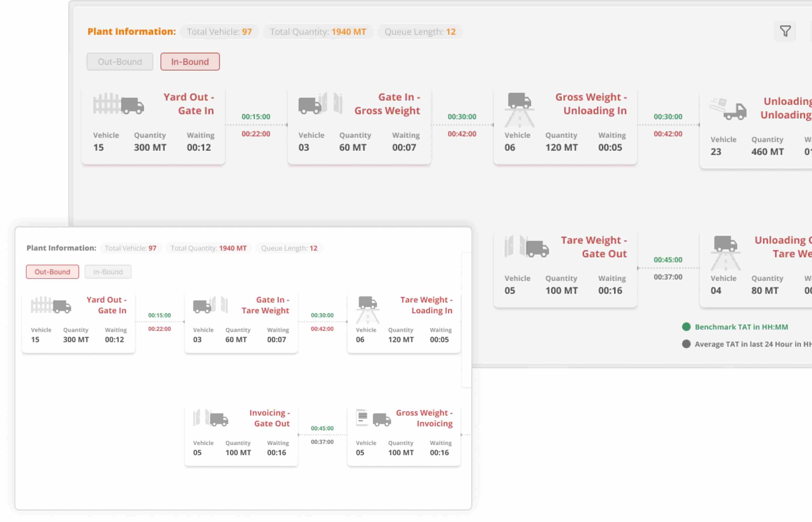Click invoice truck icon on Gross Weight - Invoicing card
This screenshot has width=812, height=522.
pos(373,418)
